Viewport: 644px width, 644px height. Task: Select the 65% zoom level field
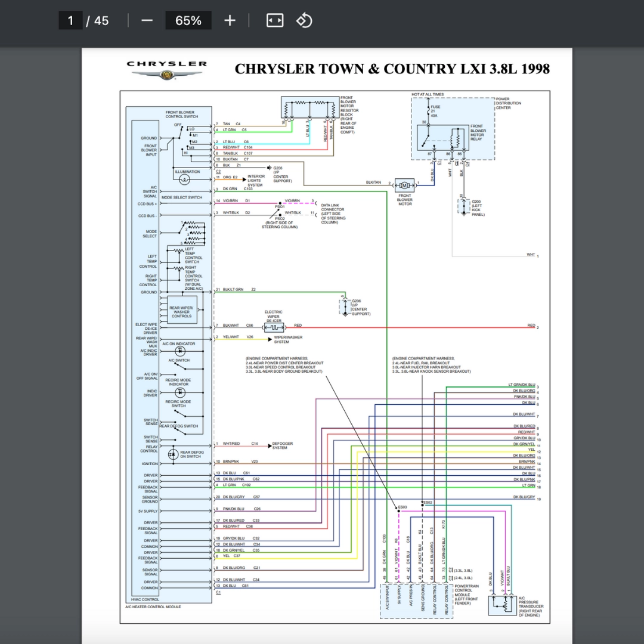[x=188, y=20]
